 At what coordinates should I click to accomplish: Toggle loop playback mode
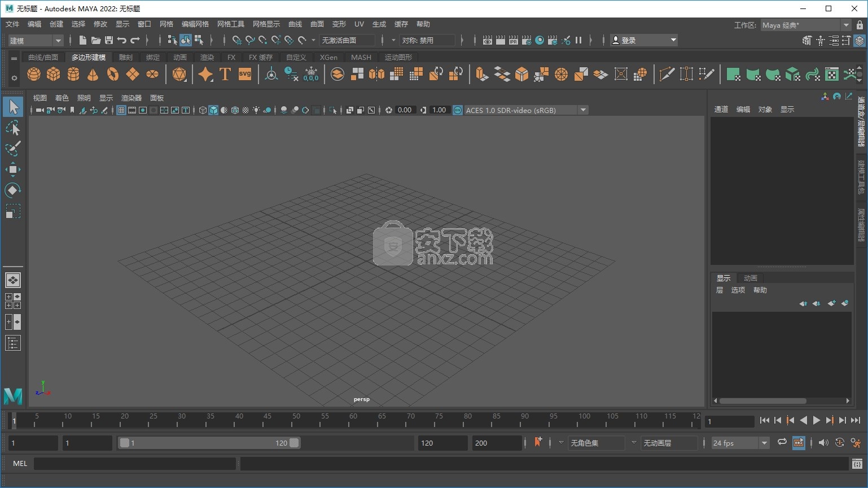[782, 443]
